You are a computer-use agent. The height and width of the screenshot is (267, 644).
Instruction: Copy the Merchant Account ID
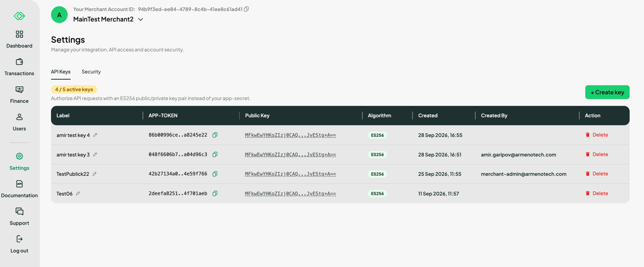(x=246, y=9)
